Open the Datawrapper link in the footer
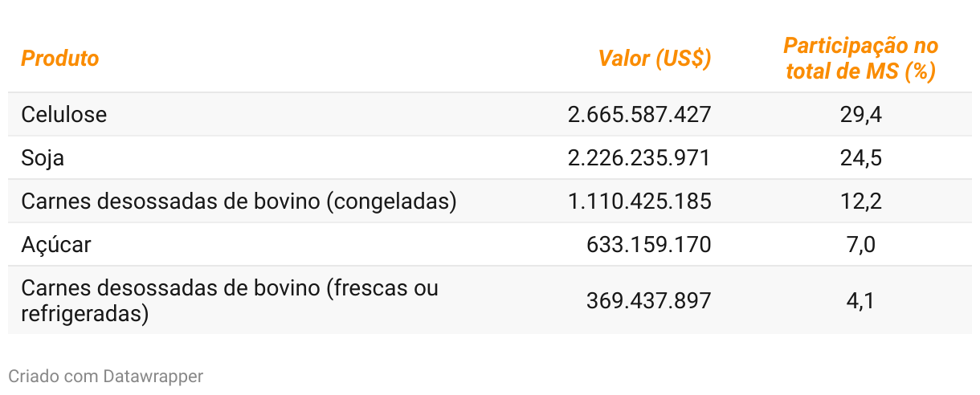The width and height of the screenshot is (980, 395). pyautogui.click(x=153, y=376)
